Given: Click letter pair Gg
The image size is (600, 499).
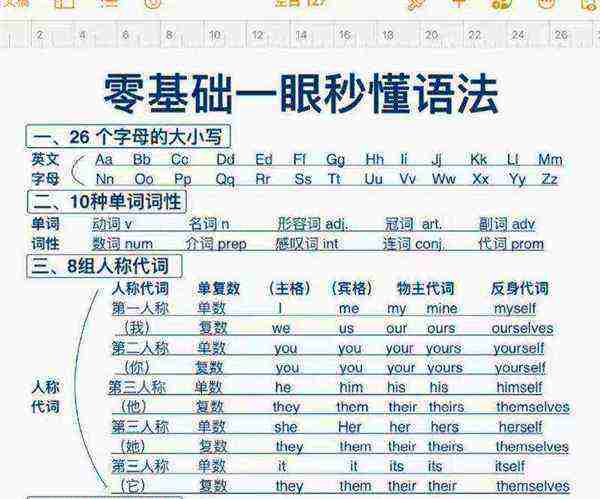Looking at the screenshot, I should (x=336, y=160).
